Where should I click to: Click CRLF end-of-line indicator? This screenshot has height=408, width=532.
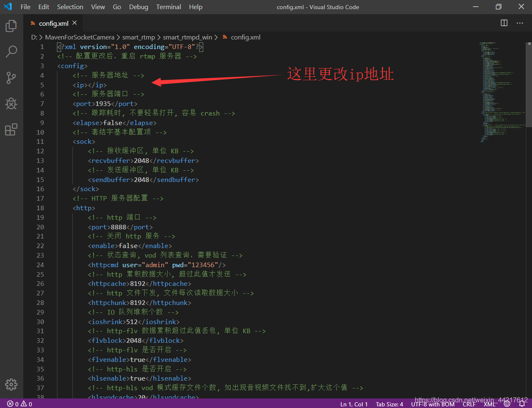click(x=469, y=404)
